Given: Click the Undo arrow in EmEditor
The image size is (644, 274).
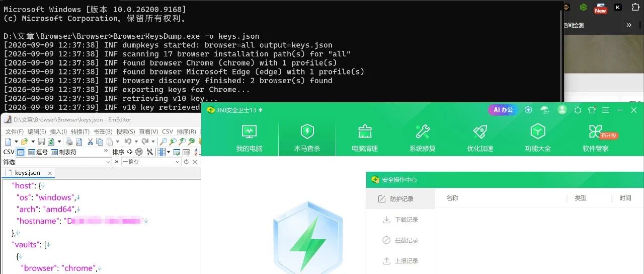Looking at the screenshot, I should 128,142.
